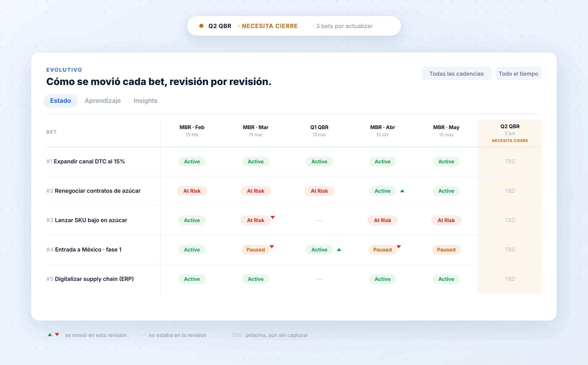Open bet #1 Expandir canal DTC al 15%
The width and height of the screenshot is (588, 365).
(86, 162)
